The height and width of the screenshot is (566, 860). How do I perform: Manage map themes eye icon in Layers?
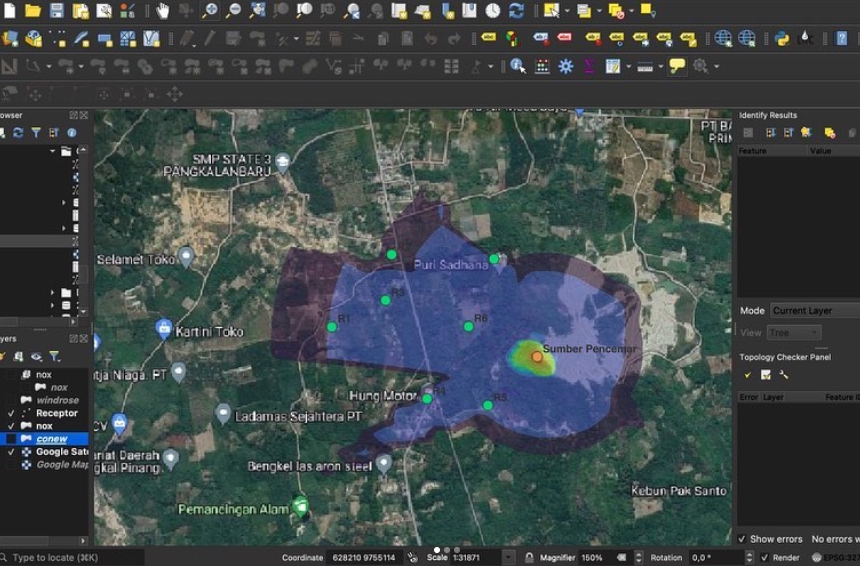(36, 357)
